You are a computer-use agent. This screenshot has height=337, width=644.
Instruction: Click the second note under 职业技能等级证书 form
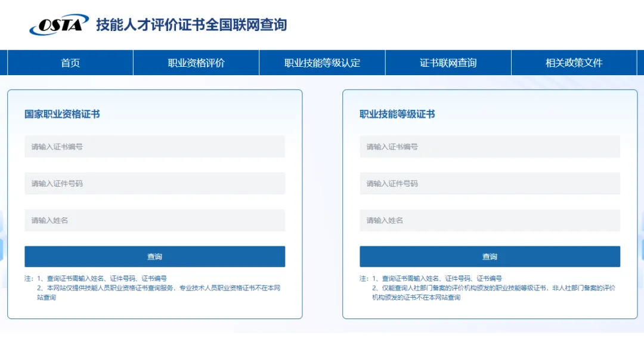(x=494, y=292)
